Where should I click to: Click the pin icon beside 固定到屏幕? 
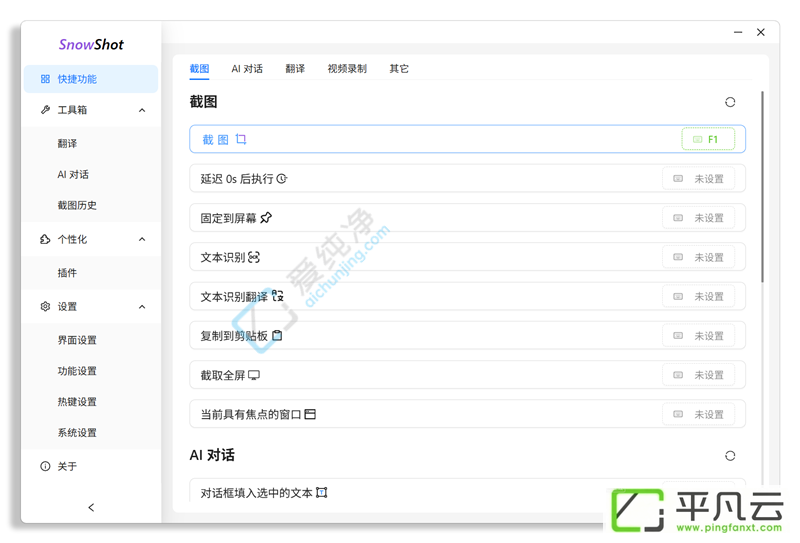point(266,218)
